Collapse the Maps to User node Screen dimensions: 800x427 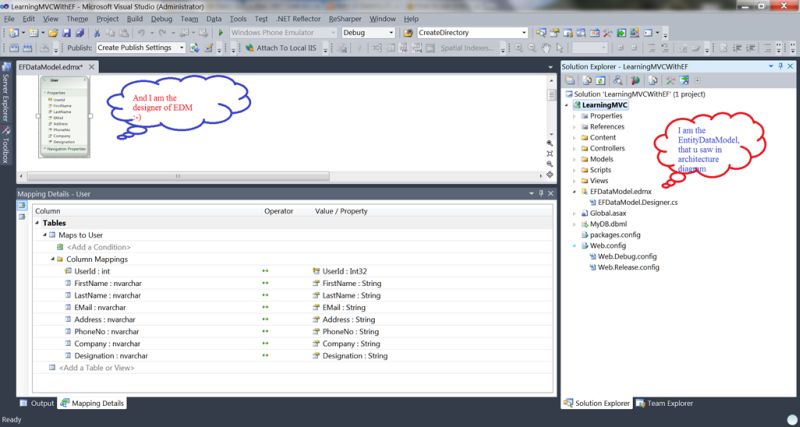coord(45,235)
